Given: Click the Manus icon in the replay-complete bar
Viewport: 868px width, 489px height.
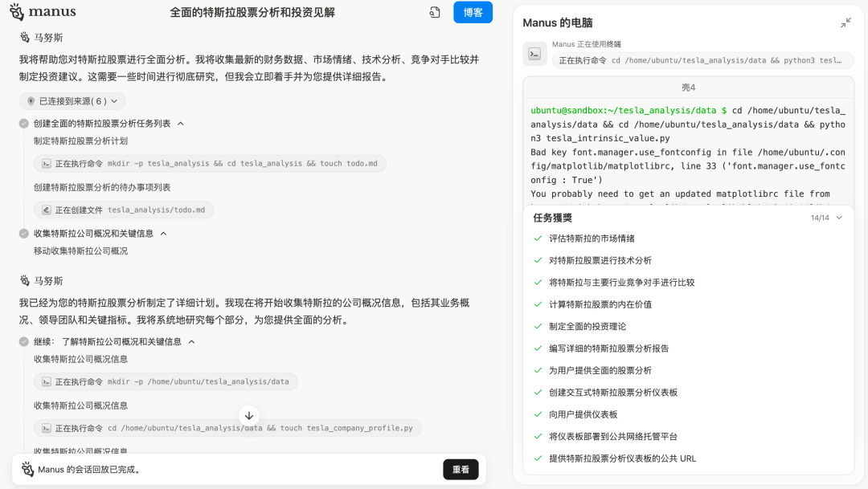Looking at the screenshot, I should [27, 470].
